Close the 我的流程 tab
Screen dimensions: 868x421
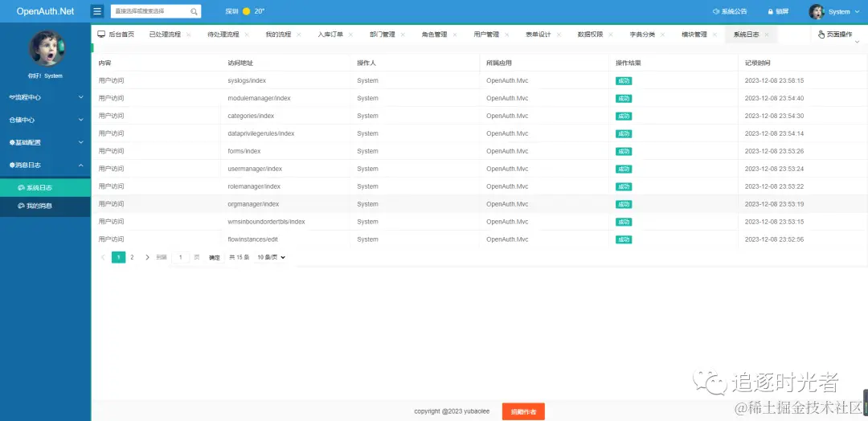tap(299, 35)
